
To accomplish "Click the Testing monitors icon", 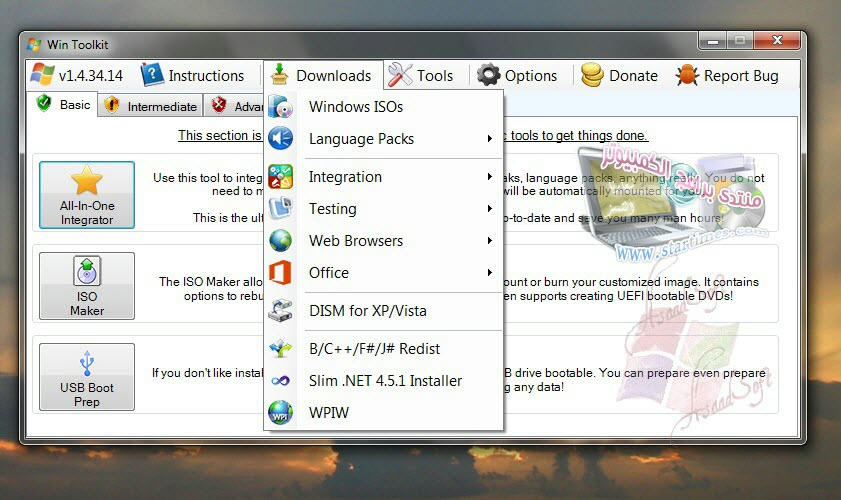I will (x=281, y=208).
